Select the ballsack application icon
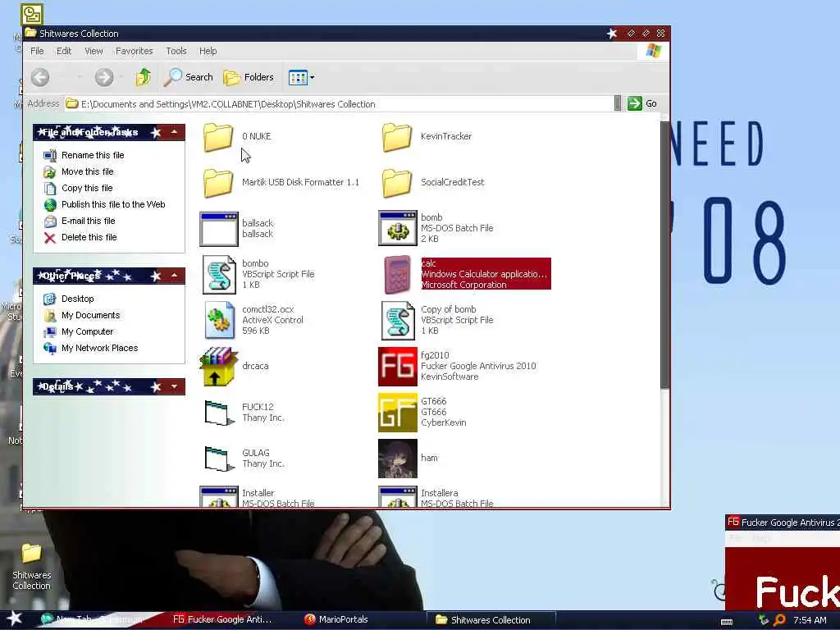The width and height of the screenshot is (840, 630). click(x=218, y=229)
